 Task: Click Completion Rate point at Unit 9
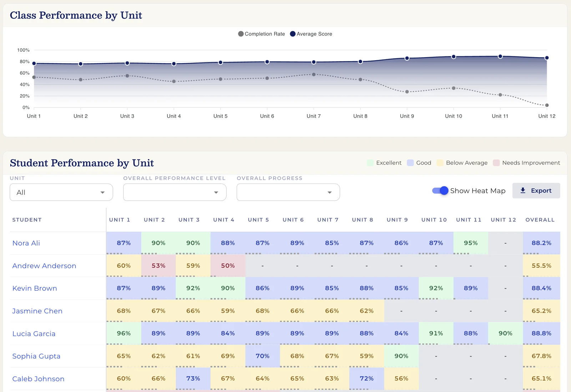click(407, 92)
